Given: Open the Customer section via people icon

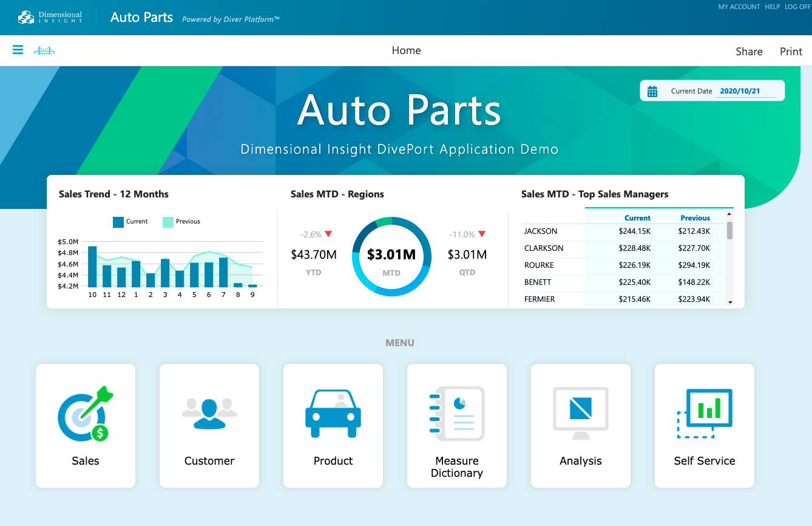Looking at the screenshot, I should coord(209,414).
